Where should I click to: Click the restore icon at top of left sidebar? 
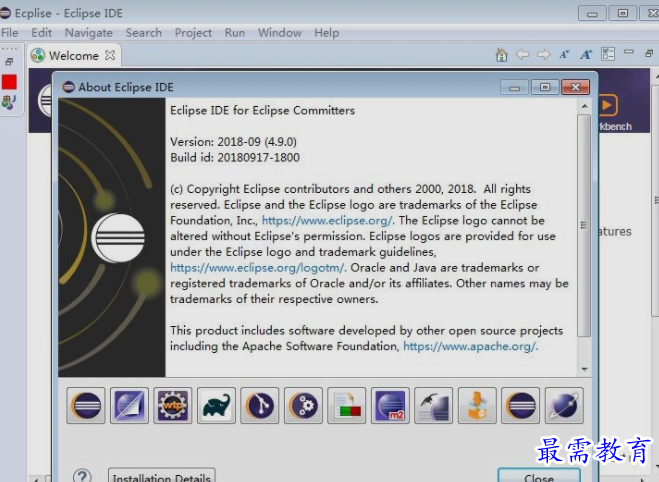(x=9, y=62)
